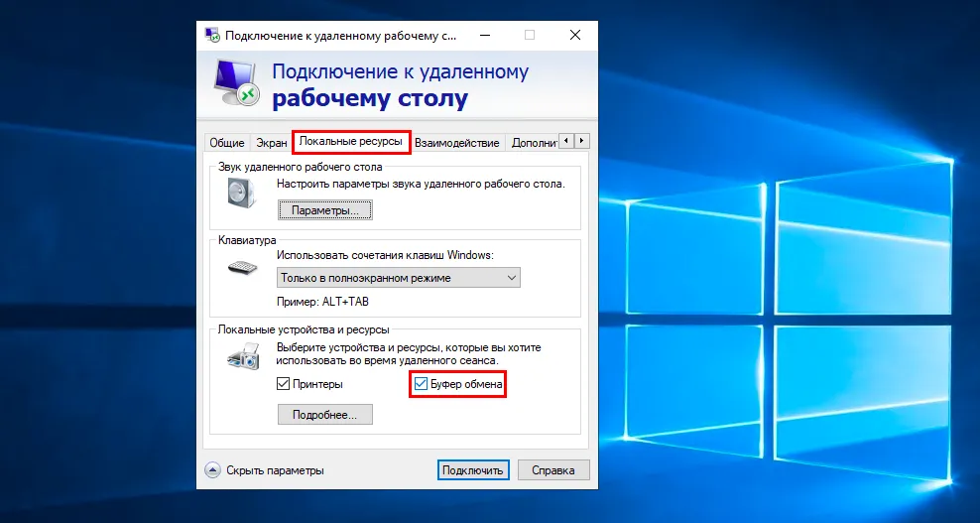Click the keyboard icon in Клавиатура section
Viewport: 980px width, 523px height.
click(x=241, y=268)
